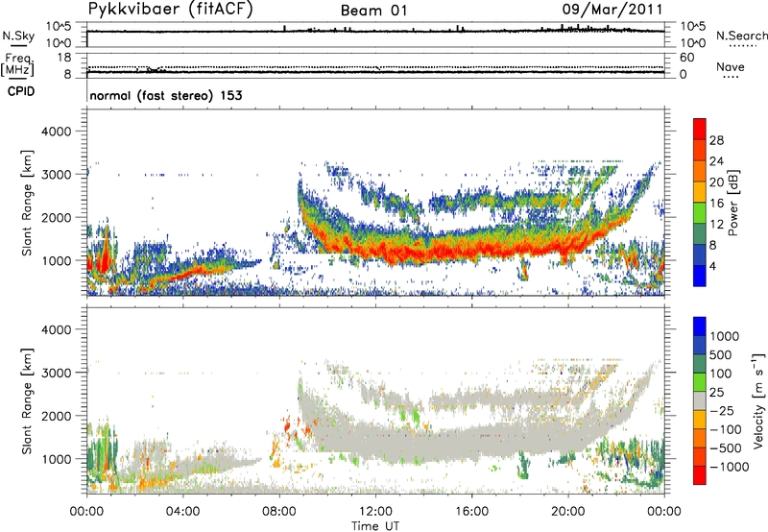Click the "normal (fast stereo) 153" mode text
The image size is (768, 532).
coord(166,95)
